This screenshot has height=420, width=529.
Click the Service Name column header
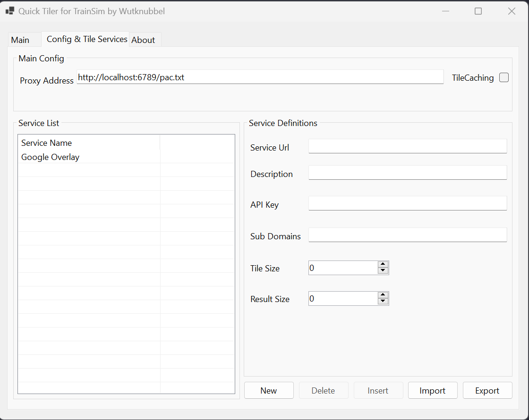[x=89, y=143]
